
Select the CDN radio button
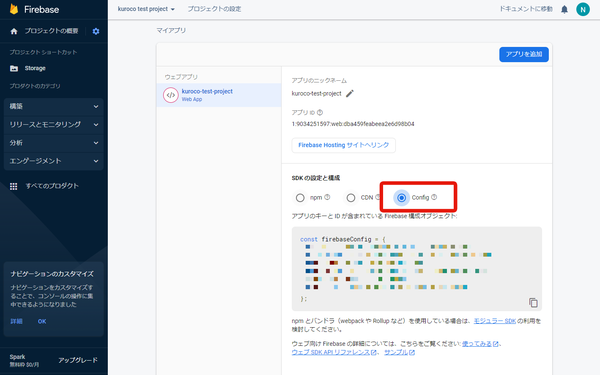pos(351,197)
